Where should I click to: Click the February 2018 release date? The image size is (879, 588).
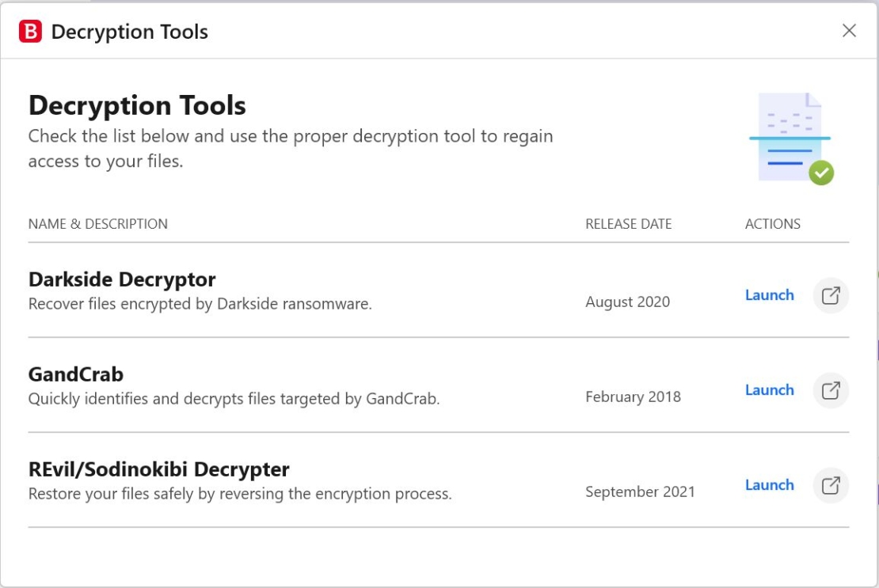633,396
